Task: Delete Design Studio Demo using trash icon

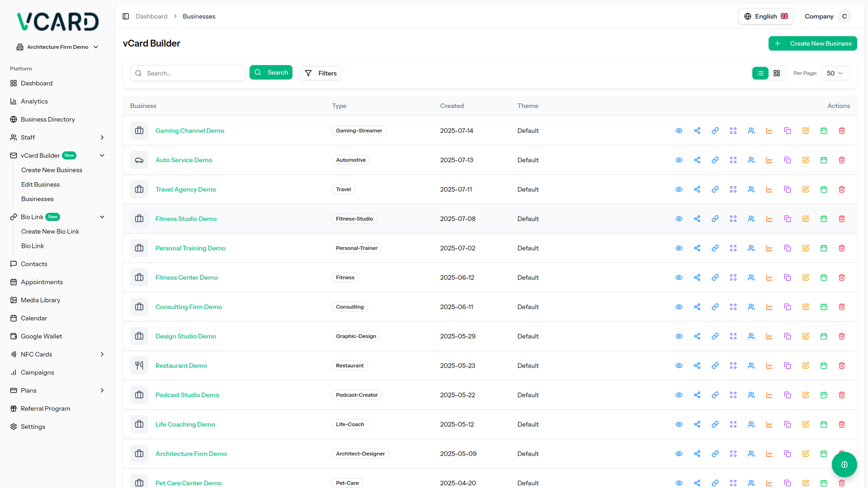Action: click(841, 336)
